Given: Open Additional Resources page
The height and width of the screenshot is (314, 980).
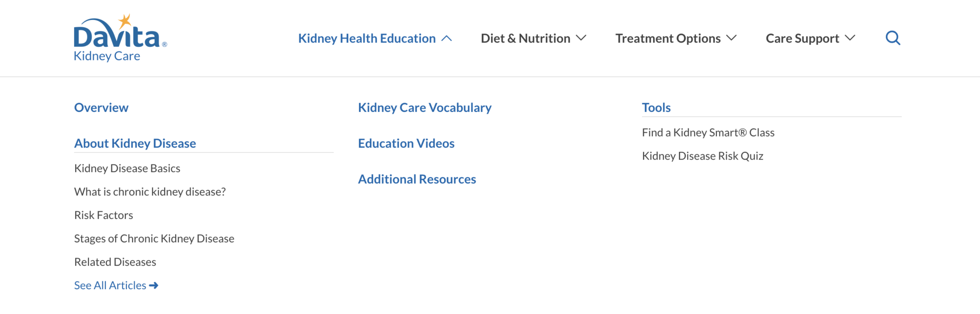Looking at the screenshot, I should pyautogui.click(x=417, y=179).
